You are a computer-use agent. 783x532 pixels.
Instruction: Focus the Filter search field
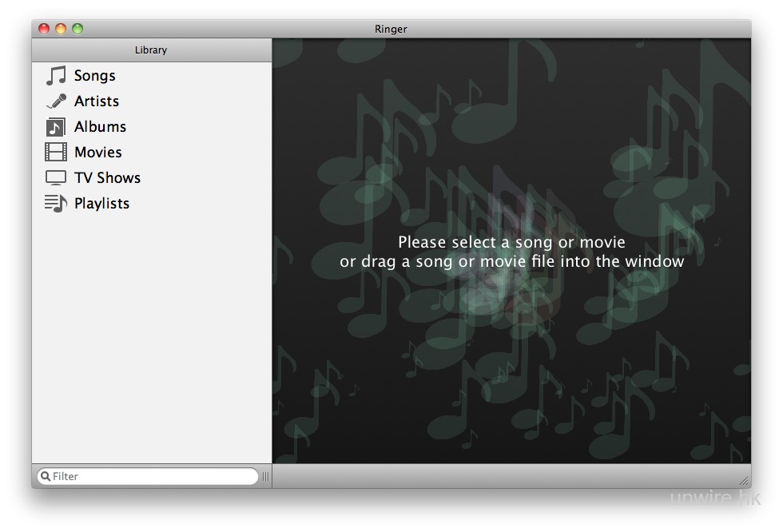coord(152,477)
